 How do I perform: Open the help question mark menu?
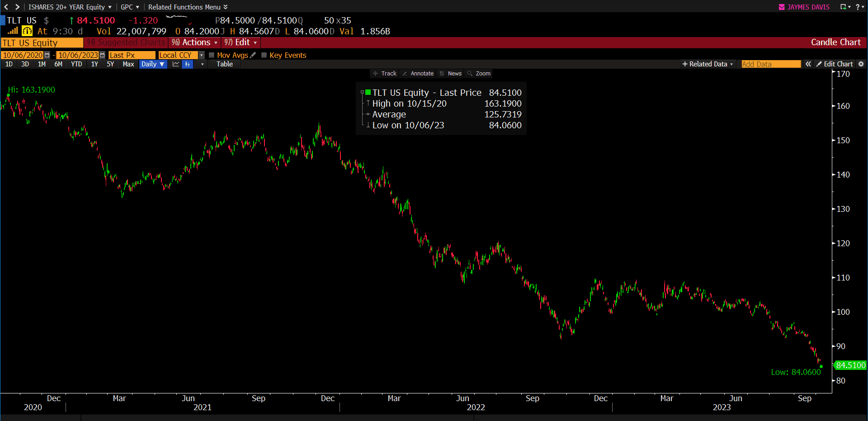pos(859,7)
